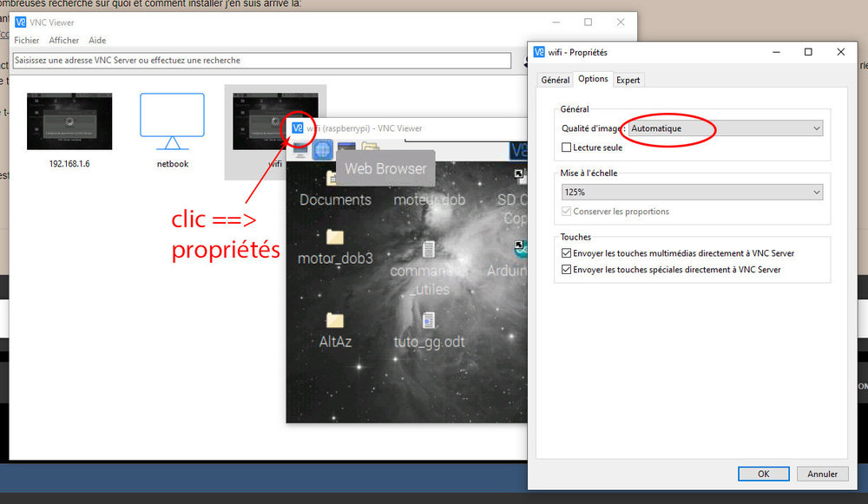Open the Fichier menu in VNC Viewer
This screenshot has width=868, height=504.
pos(27,41)
